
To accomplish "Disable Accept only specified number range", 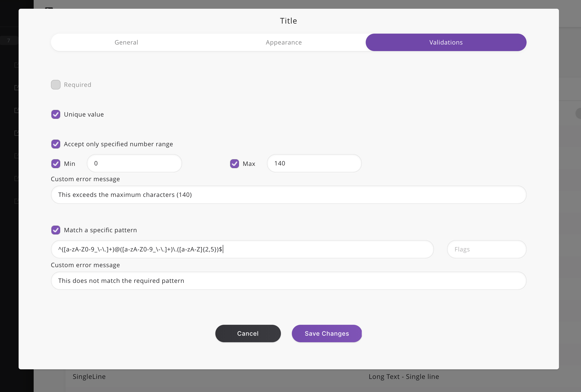I will click(56, 144).
